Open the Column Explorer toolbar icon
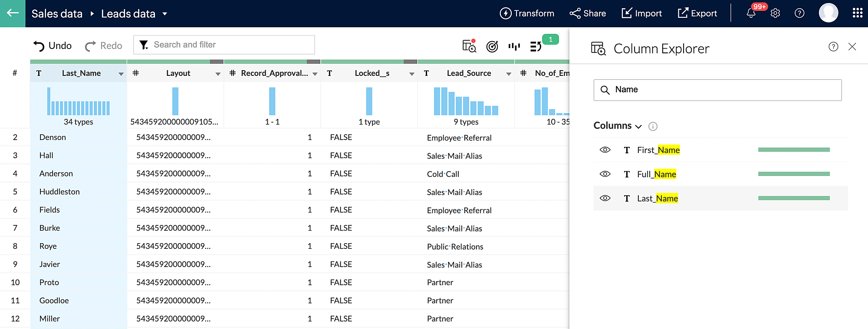The height and width of the screenshot is (329, 868). tap(469, 46)
